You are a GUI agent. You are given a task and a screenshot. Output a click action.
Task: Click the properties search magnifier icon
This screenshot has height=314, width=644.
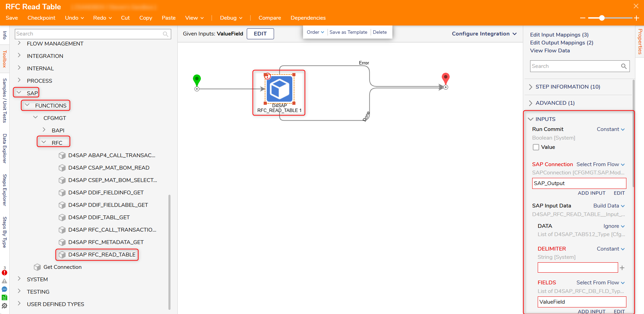click(x=624, y=66)
